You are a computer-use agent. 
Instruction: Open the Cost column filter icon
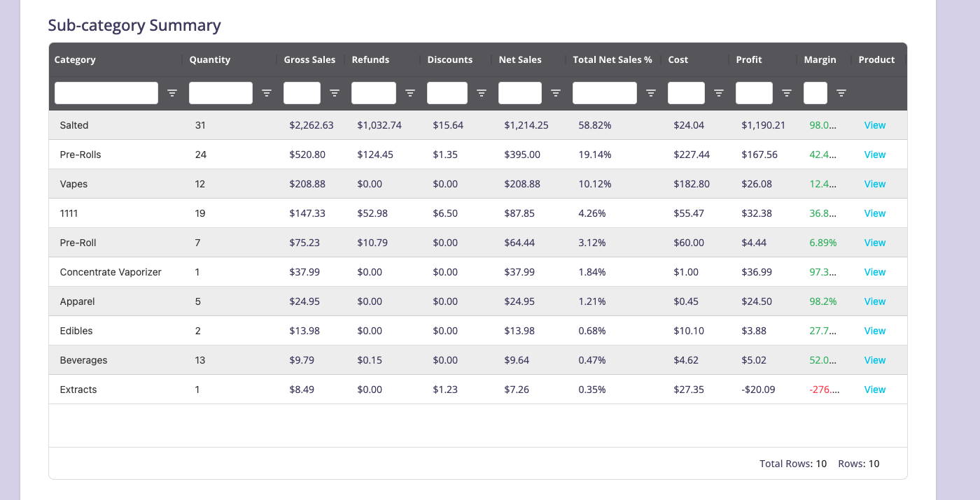click(719, 93)
